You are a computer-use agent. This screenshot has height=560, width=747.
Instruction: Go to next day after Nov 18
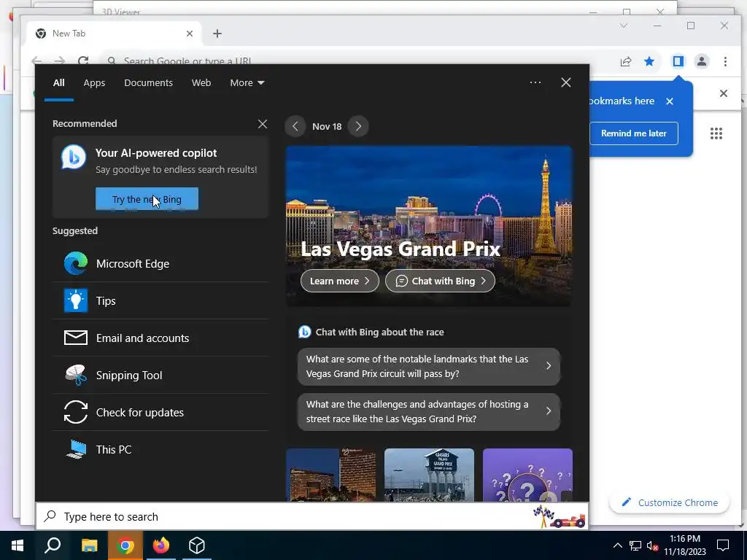(x=358, y=126)
